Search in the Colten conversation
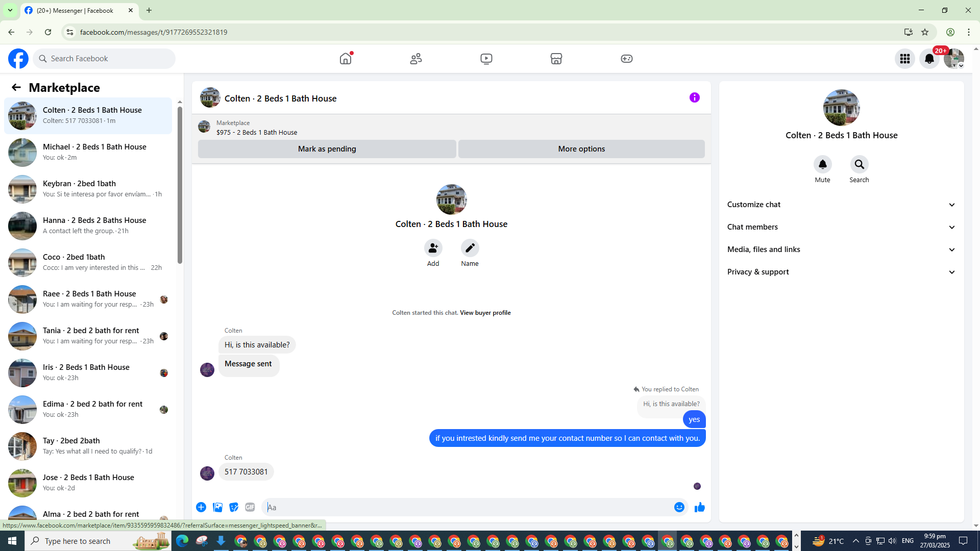The height and width of the screenshot is (551, 980). point(860,164)
